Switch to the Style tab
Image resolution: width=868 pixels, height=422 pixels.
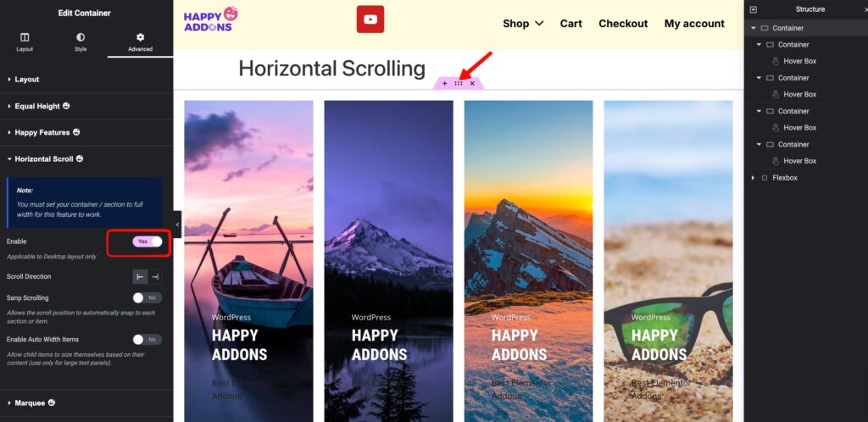point(81,42)
